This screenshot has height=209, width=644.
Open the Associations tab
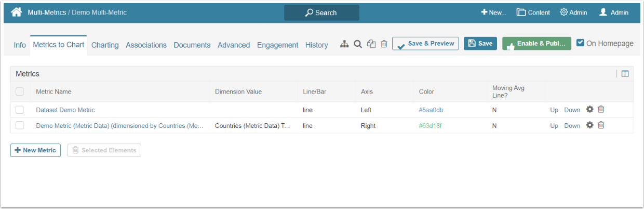146,45
